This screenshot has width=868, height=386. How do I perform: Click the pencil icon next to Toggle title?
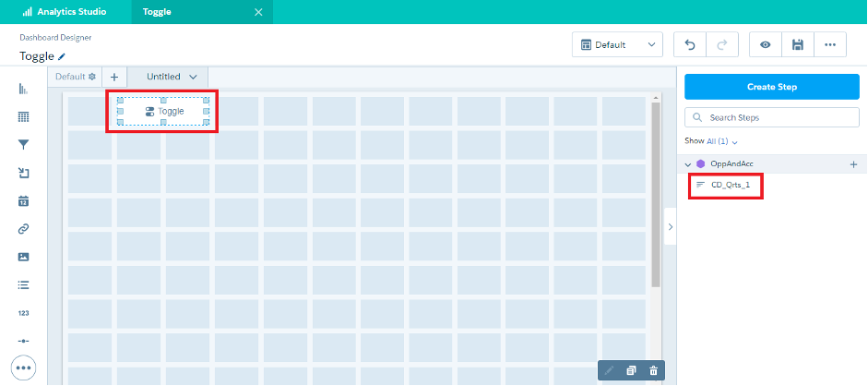coord(62,56)
